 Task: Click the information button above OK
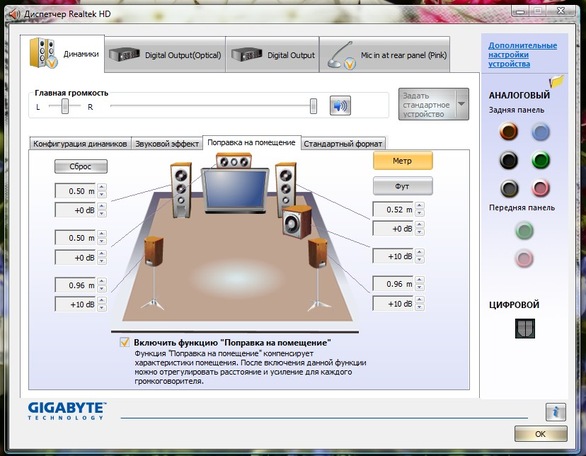[x=555, y=412]
